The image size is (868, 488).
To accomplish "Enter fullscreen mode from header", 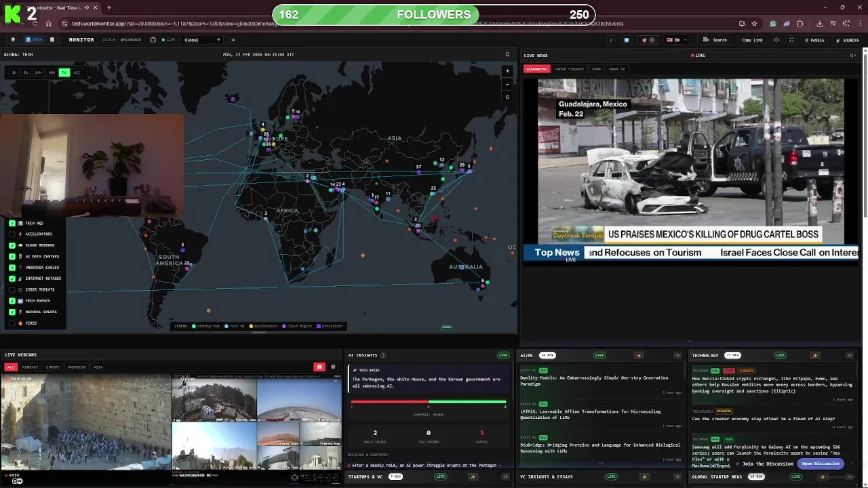I will point(791,40).
